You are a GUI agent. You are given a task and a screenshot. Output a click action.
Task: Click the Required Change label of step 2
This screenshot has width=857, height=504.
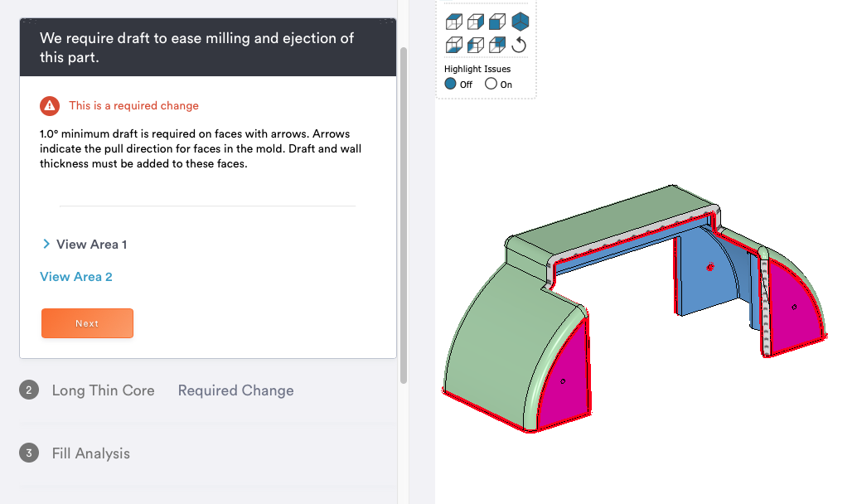pyautogui.click(x=235, y=390)
